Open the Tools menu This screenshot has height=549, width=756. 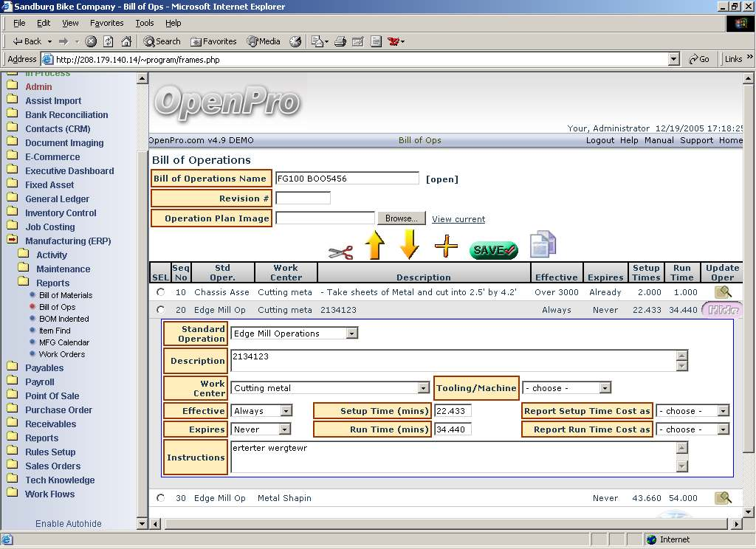[x=144, y=23]
